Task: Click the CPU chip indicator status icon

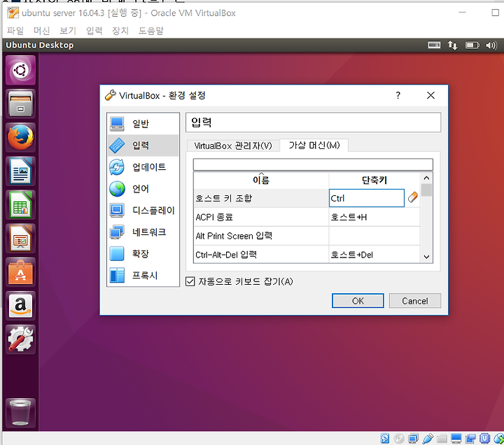Action: pyautogui.click(x=484, y=438)
